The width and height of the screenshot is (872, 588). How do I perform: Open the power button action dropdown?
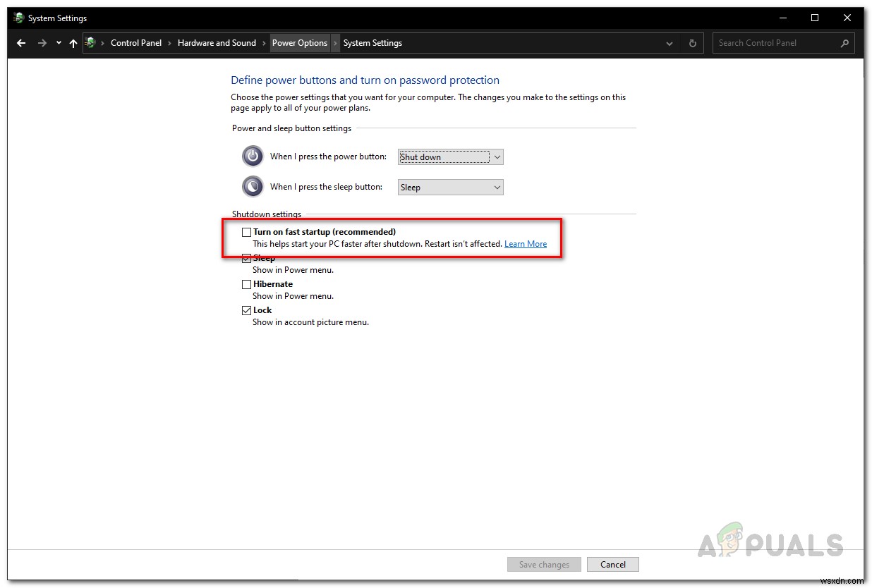tap(497, 157)
